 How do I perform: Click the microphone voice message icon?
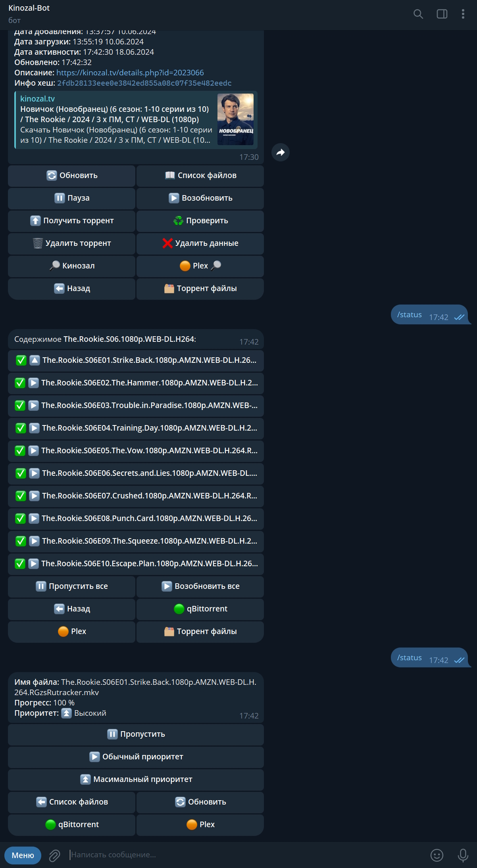(463, 855)
